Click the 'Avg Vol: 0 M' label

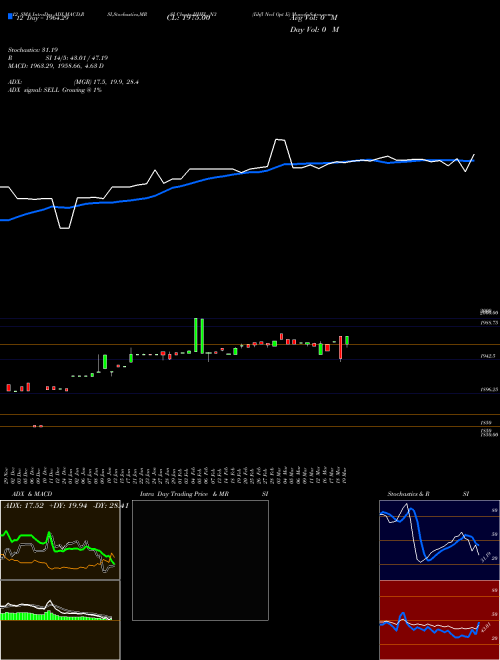(x=314, y=17)
